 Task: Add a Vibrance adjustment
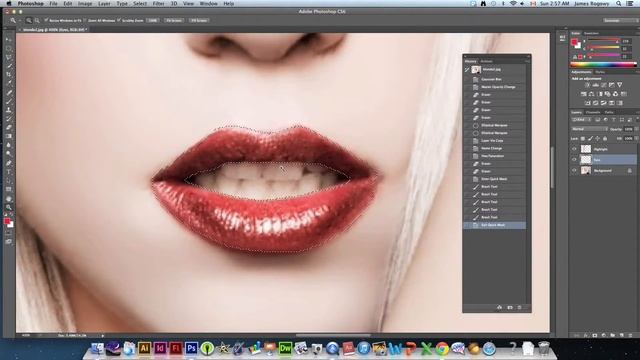(620, 85)
